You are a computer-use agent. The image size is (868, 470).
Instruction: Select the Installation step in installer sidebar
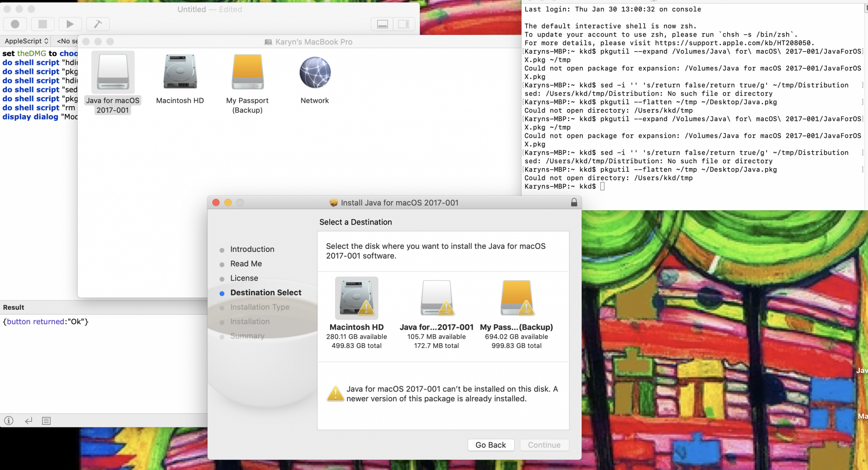250,321
